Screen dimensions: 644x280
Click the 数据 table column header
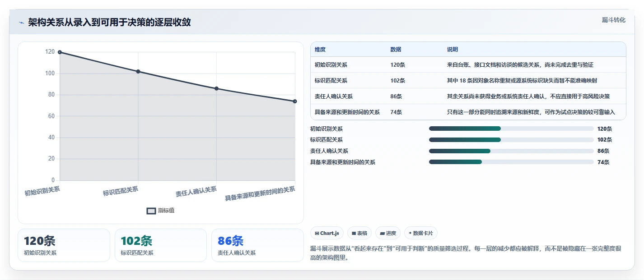click(396, 50)
